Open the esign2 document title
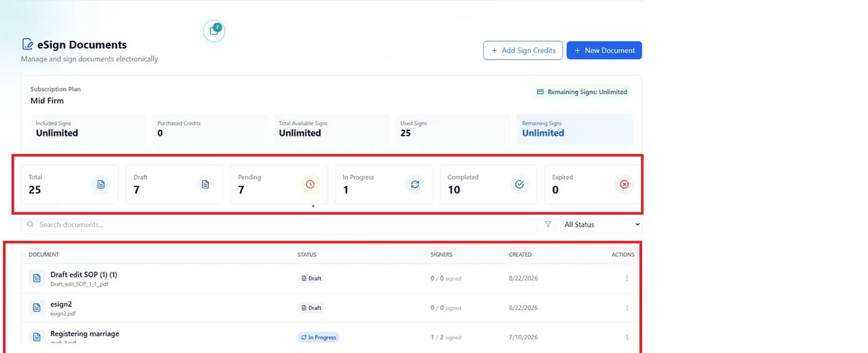Viewport: 868px width, 353px height. 61,304
